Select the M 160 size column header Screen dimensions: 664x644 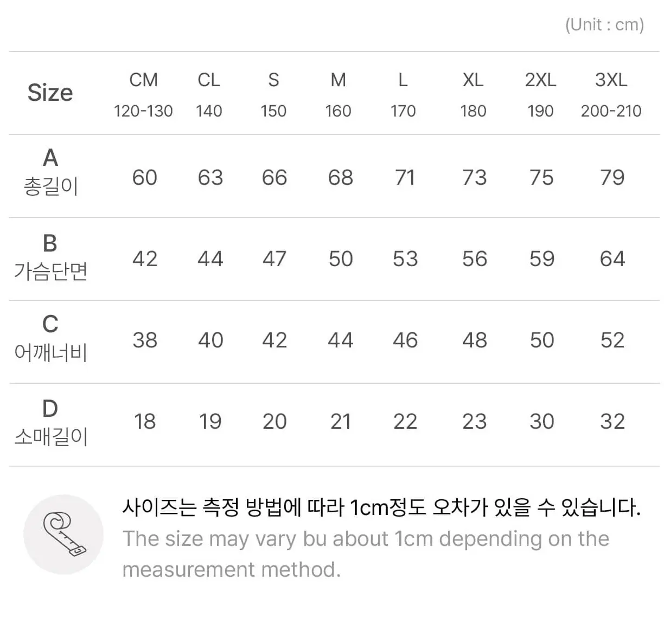tap(338, 95)
